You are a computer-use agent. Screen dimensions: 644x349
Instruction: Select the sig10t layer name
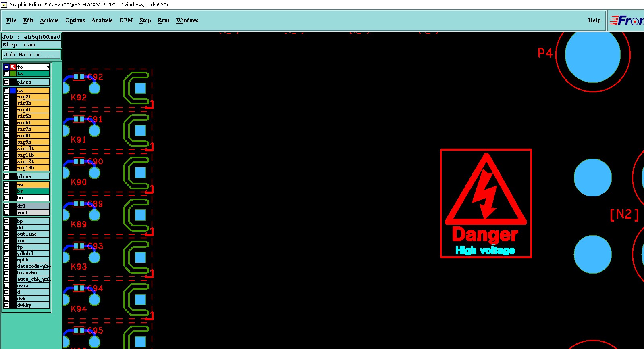coord(33,148)
